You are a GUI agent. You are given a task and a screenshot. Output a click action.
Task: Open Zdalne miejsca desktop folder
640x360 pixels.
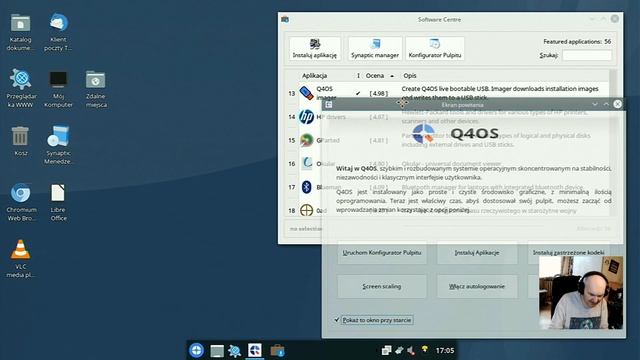coord(96,89)
